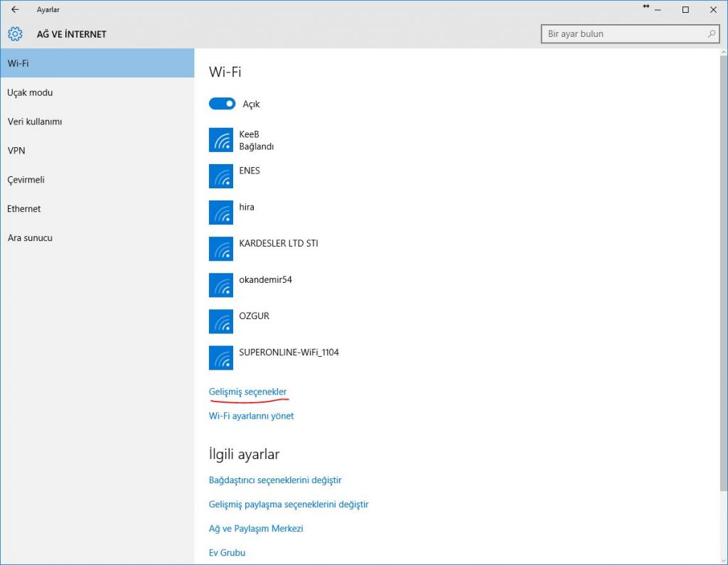Open the Gelişmiş seçenekler link

pyautogui.click(x=247, y=392)
